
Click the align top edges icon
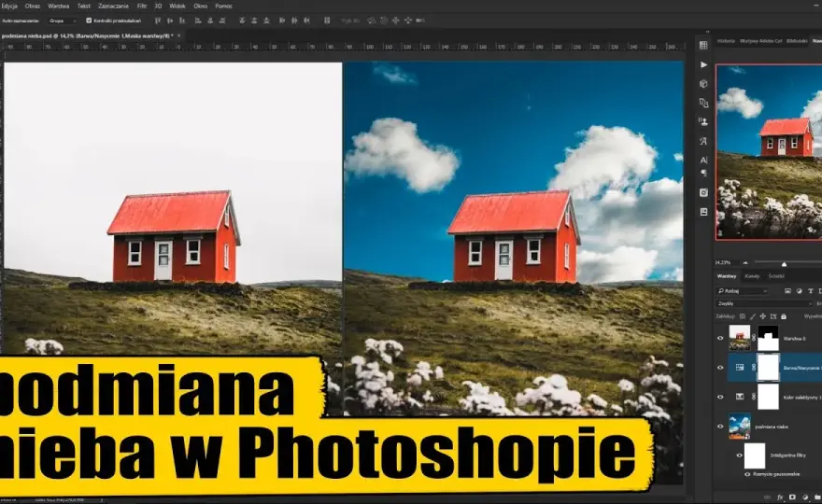coord(157,21)
